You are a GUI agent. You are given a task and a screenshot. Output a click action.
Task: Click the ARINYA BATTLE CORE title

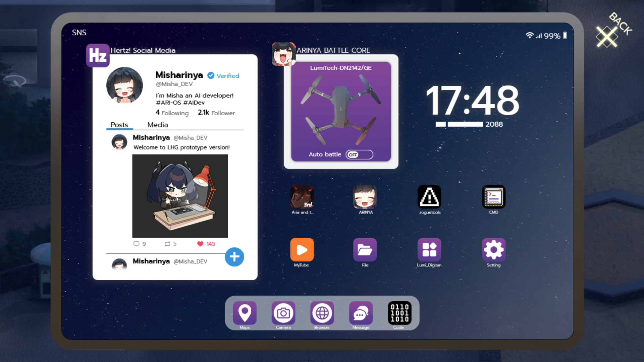click(x=333, y=50)
